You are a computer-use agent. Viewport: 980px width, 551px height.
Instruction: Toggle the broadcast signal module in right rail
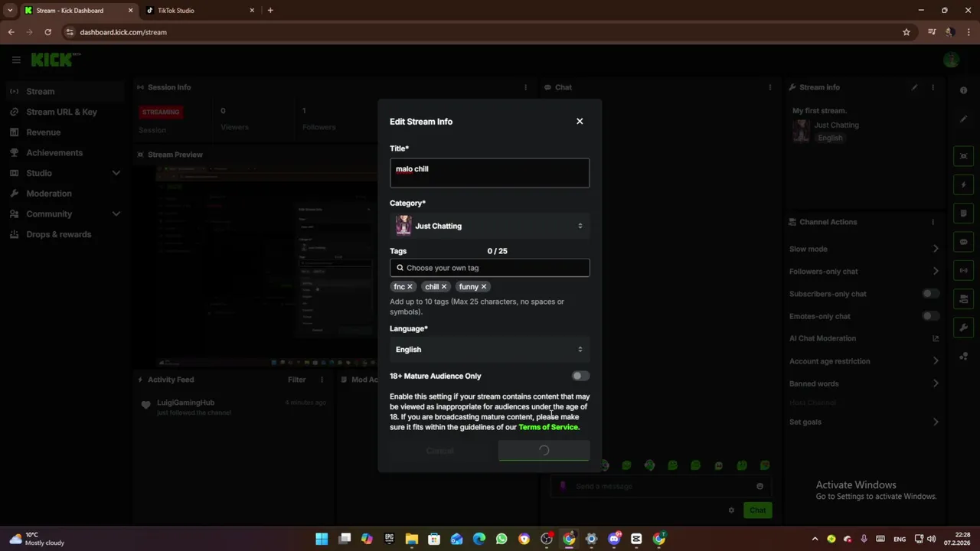964,270
